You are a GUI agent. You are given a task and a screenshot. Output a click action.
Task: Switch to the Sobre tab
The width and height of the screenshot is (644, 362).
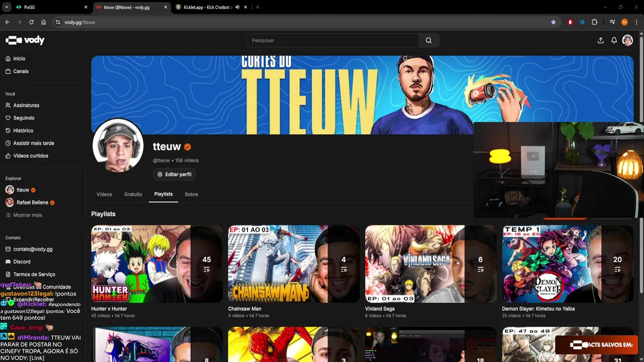191,195
